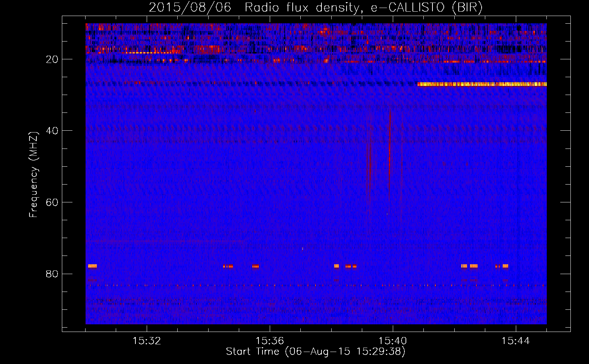Screen dimensions: 589x364
Task: Click the '15:40' time tick label
Action: click(393, 341)
